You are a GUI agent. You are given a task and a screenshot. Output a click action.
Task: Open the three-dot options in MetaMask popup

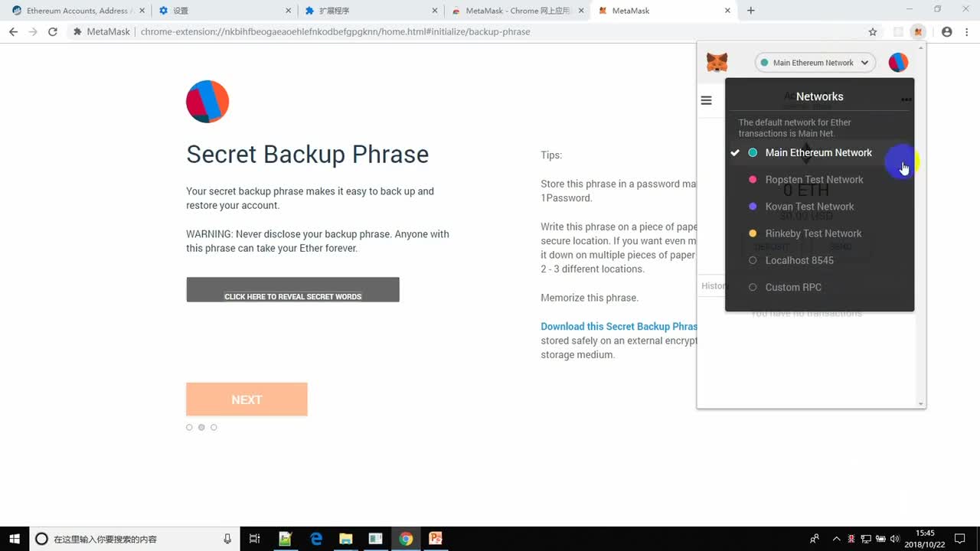coord(906,100)
